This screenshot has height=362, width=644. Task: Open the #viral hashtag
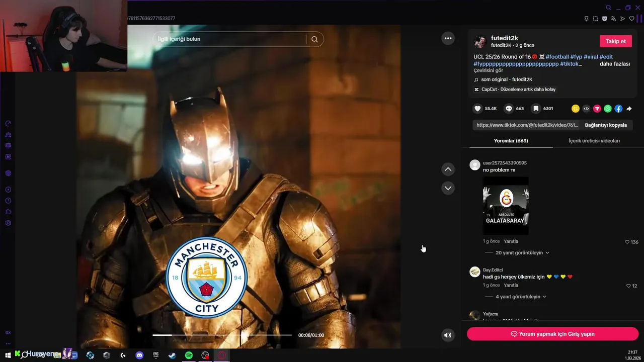pyautogui.click(x=591, y=57)
